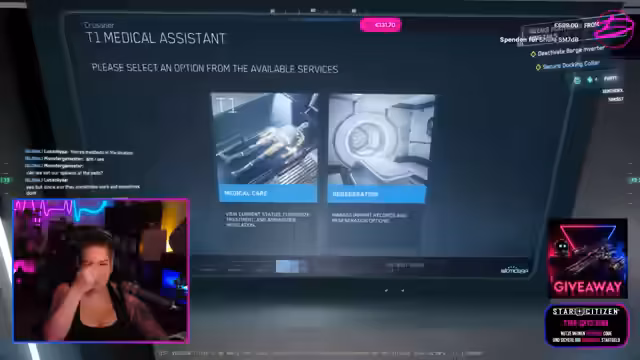Open the PARTY label in the HUD
640x360 pixels.
(x=610, y=78)
